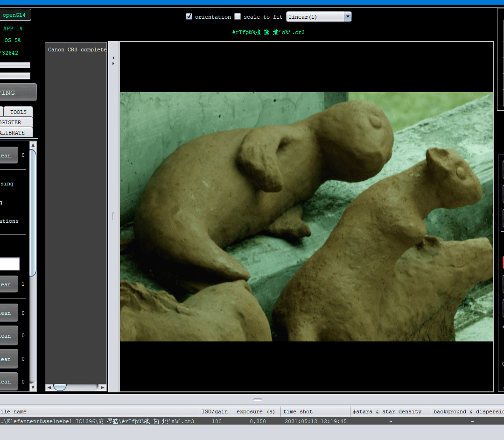Sort by exposure (s) column header
This screenshot has height=440, width=504.
click(x=257, y=412)
